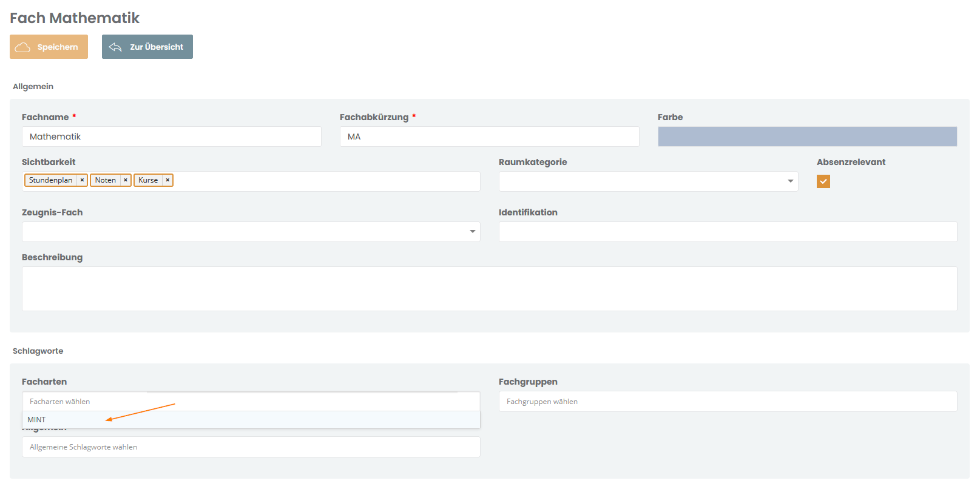Click into the Beschreibung text area
This screenshot has height=489, width=980.
tap(489, 289)
